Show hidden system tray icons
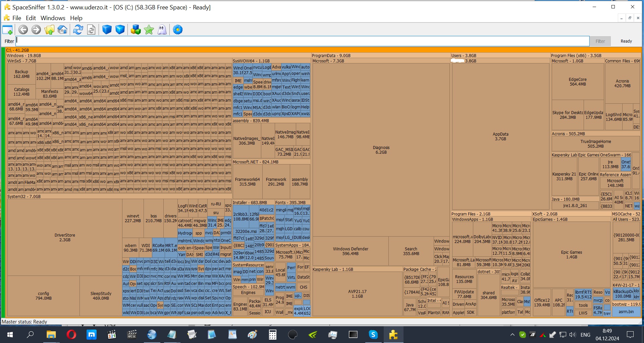 (512, 335)
